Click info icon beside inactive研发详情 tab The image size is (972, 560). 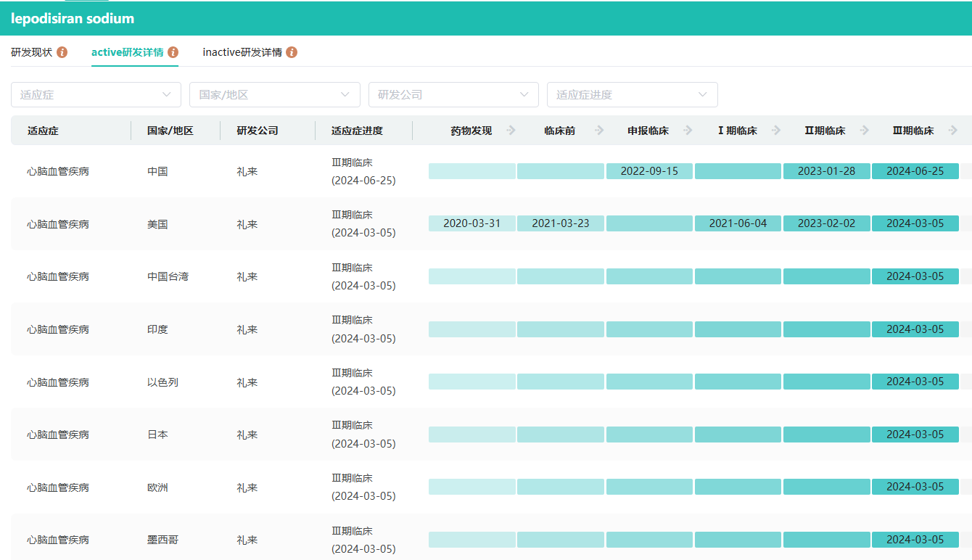292,52
